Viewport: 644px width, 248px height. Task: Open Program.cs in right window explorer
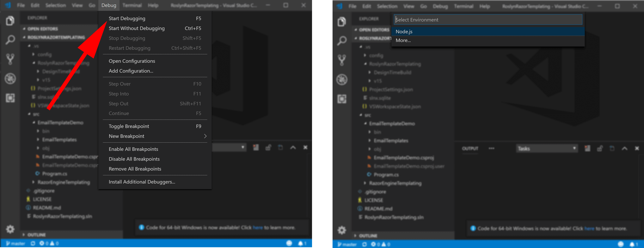386,175
